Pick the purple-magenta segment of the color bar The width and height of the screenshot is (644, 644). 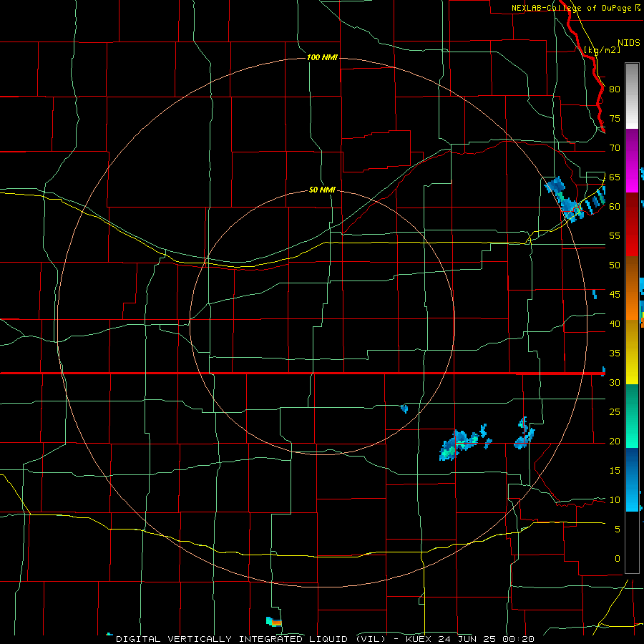click(x=632, y=160)
